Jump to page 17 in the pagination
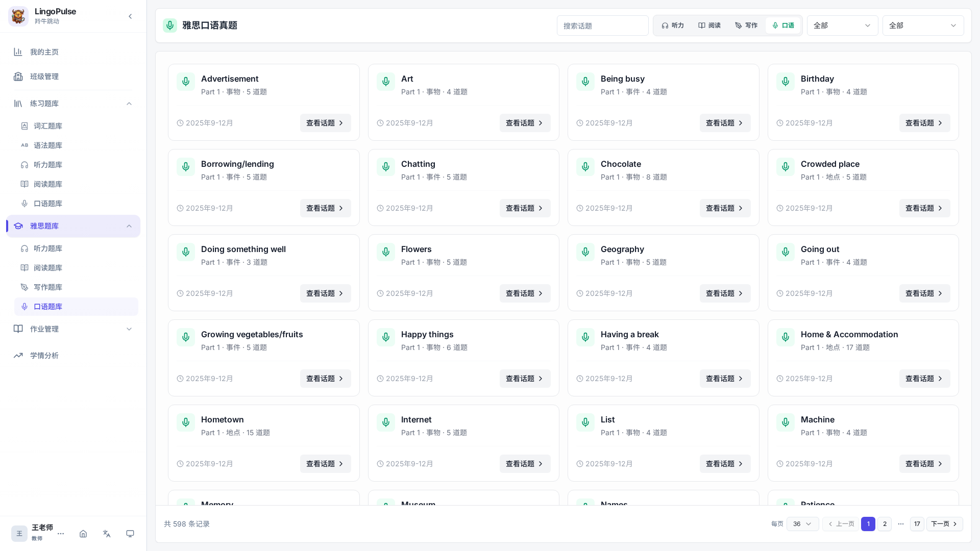980x551 pixels. point(917,524)
